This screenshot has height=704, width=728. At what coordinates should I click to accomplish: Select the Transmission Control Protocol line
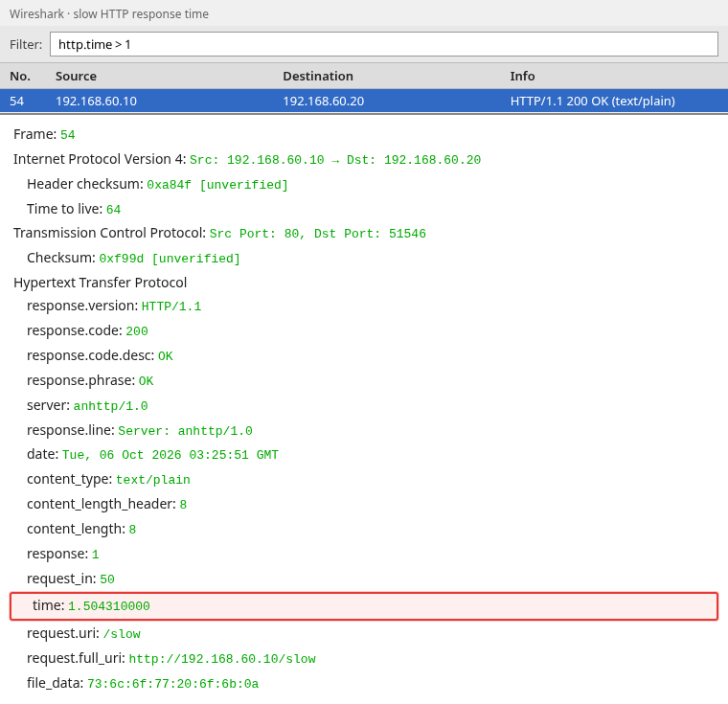[x=219, y=233]
